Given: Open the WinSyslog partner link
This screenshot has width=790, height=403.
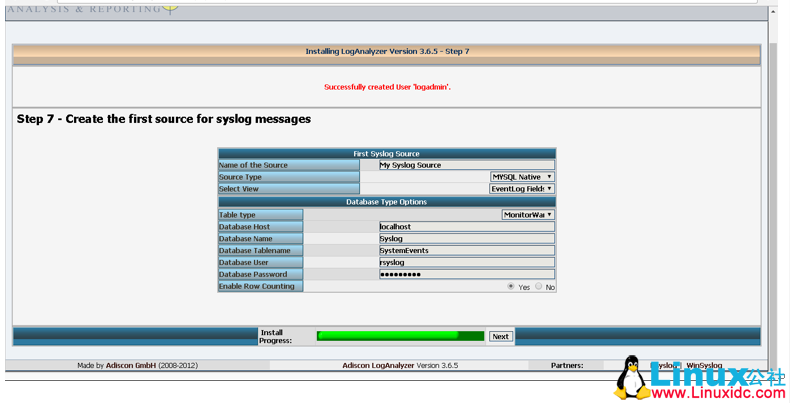Looking at the screenshot, I should [x=704, y=365].
